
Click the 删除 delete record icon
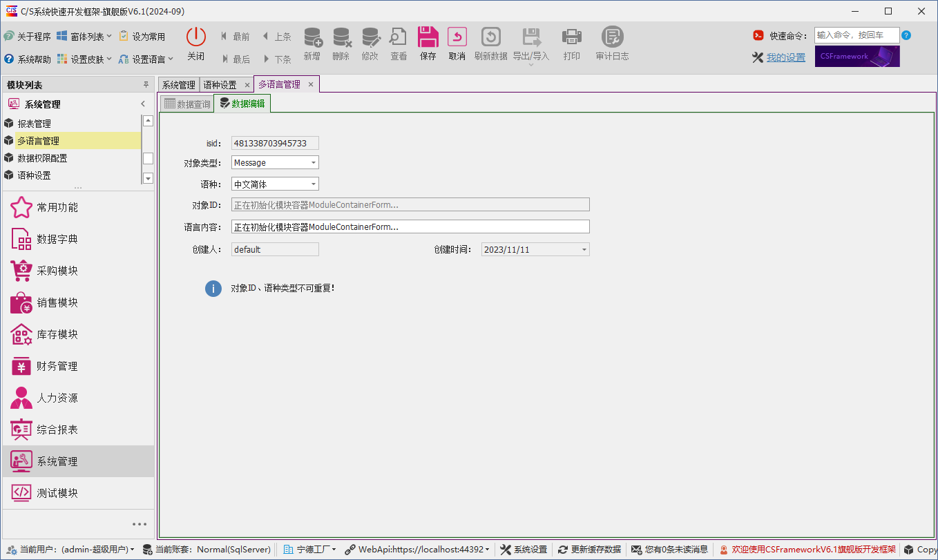tap(341, 37)
